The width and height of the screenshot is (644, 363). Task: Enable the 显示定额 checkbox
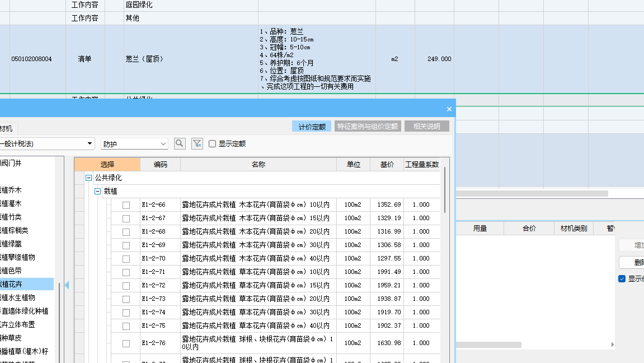213,144
